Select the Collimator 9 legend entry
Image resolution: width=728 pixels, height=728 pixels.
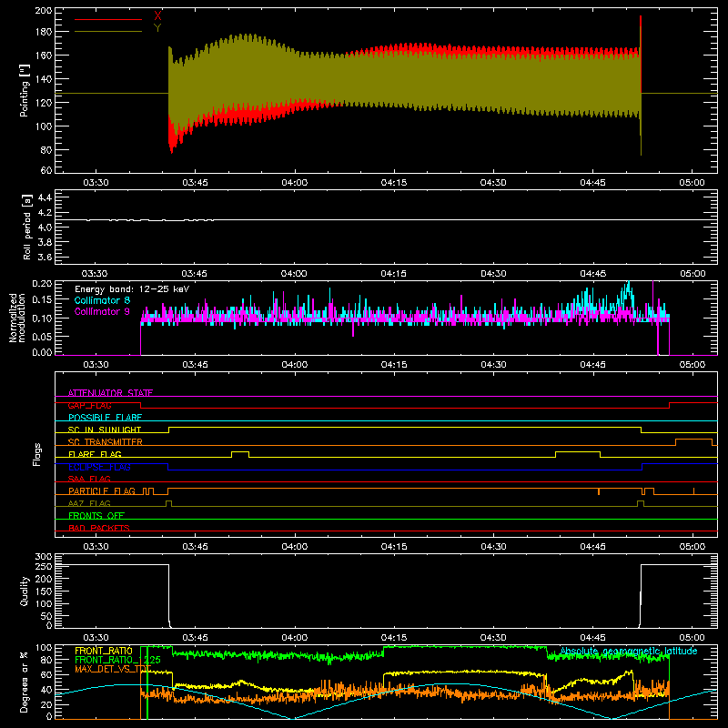[102, 311]
